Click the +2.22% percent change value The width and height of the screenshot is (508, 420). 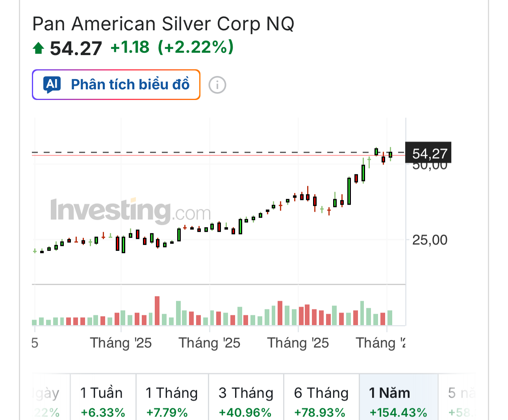pyautogui.click(x=196, y=47)
